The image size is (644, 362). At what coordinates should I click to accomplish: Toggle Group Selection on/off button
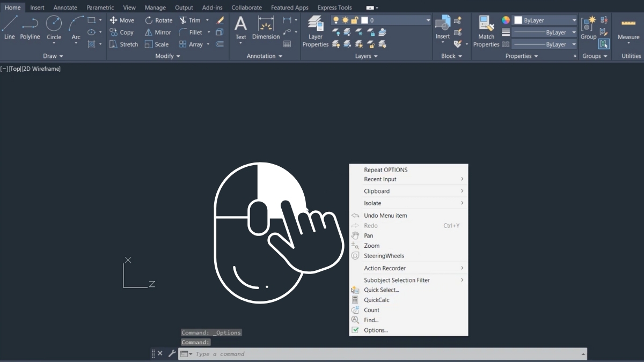pyautogui.click(x=604, y=44)
